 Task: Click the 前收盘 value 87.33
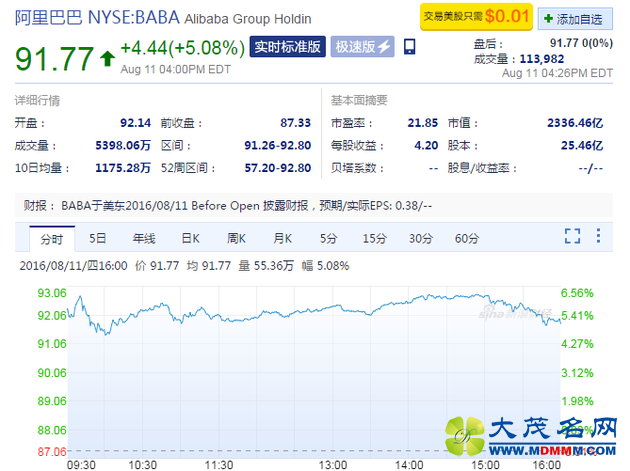(x=295, y=123)
